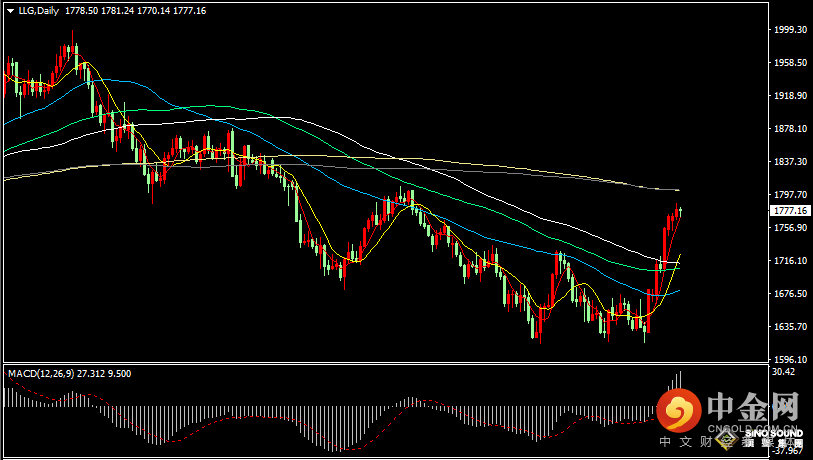Open the LLG,Daily chart dropdown arrow
This screenshot has height=460, width=813.
click(10, 11)
